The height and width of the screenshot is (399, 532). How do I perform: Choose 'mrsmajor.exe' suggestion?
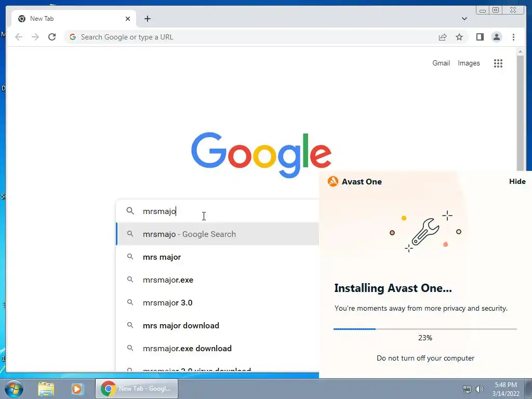[x=218, y=280]
